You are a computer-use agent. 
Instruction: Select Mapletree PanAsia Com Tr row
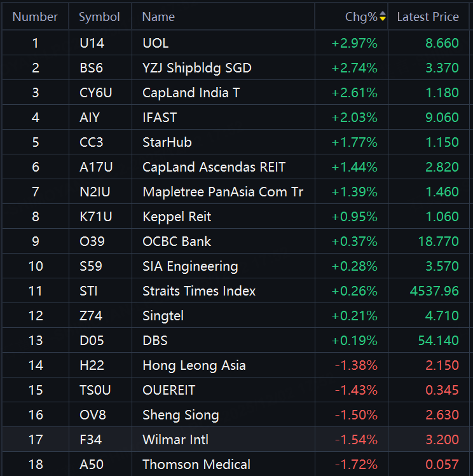pyautogui.click(x=223, y=192)
